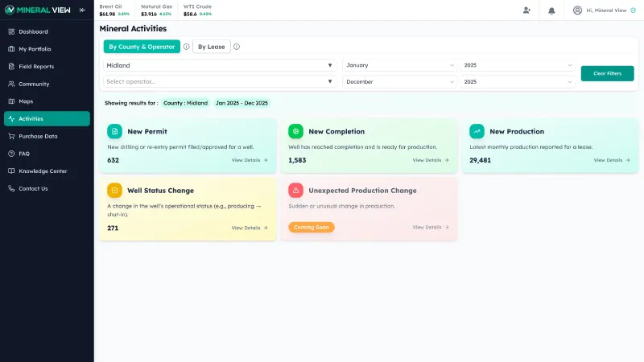The image size is (644, 362).
Task: Select Activities in the sidebar
Action: point(47,118)
